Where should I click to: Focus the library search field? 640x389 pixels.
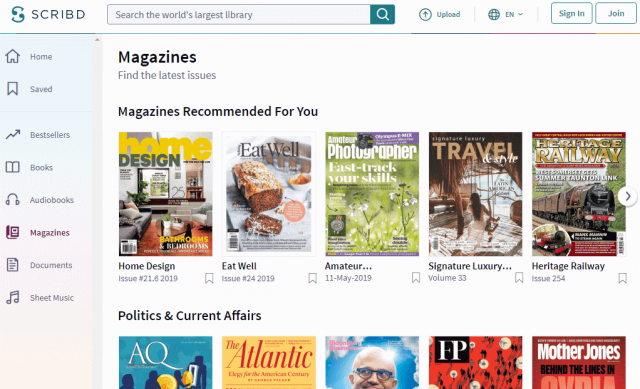[x=239, y=15]
